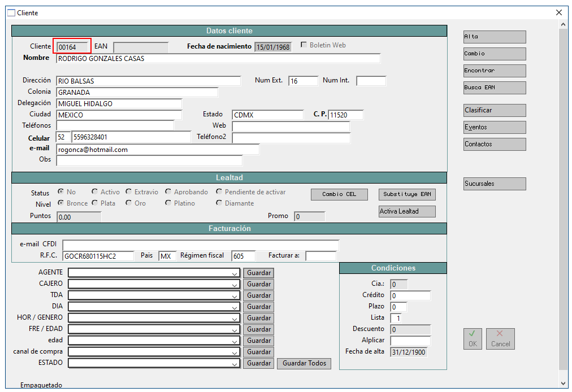This screenshot has width=572, height=392.
Task: Click Guardar next to CAJERO
Action: (259, 285)
